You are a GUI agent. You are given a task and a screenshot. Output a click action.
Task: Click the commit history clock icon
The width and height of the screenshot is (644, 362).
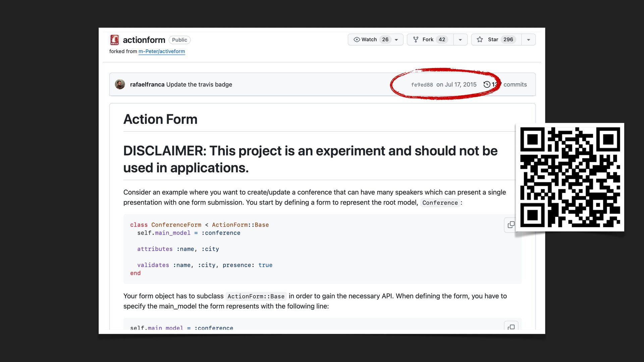(x=487, y=84)
